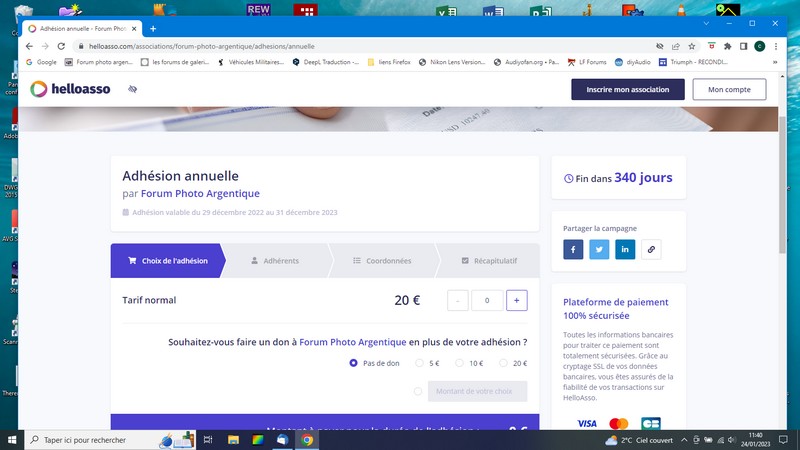The height and width of the screenshot is (450, 800).
Task: Open the diyAudio bookmark
Action: click(633, 62)
